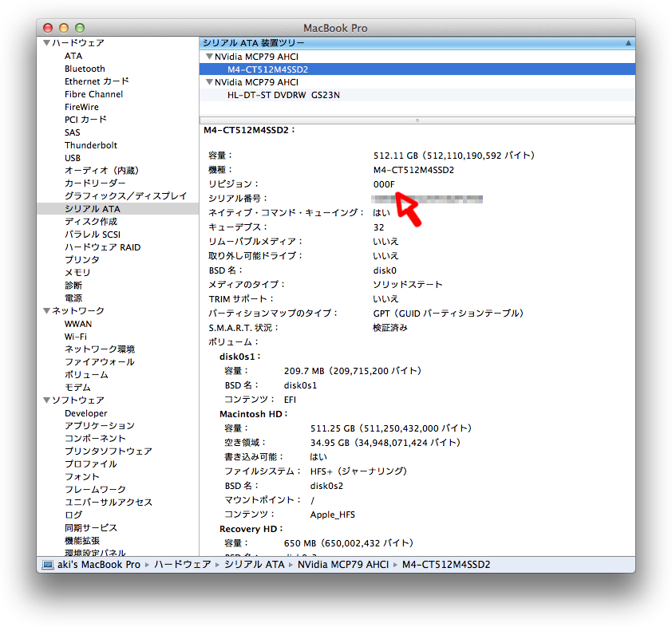The height and width of the screenshot is (627, 672).
Task: Open ネットワーク環境 in the sidebar
Action: 100,349
